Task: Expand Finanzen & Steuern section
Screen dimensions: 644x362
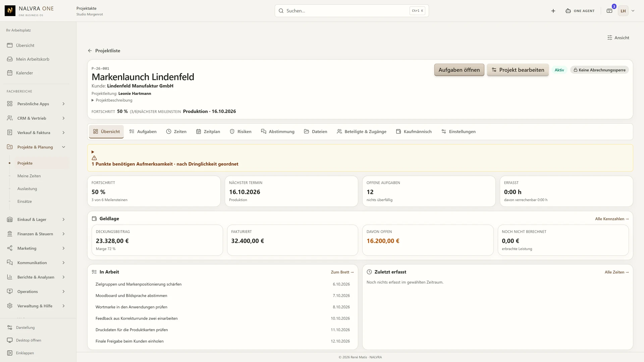Action: (36, 234)
